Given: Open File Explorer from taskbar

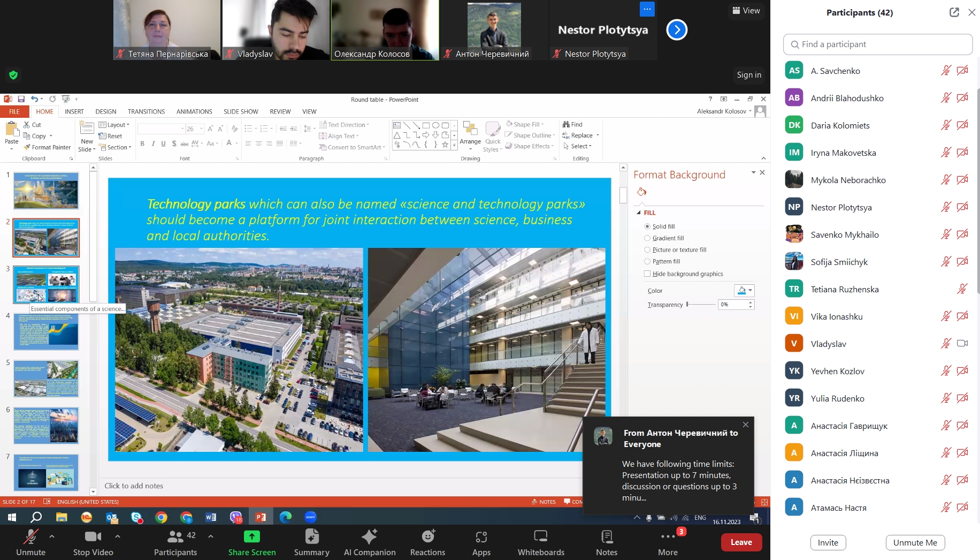Looking at the screenshot, I should pyautogui.click(x=62, y=517).
